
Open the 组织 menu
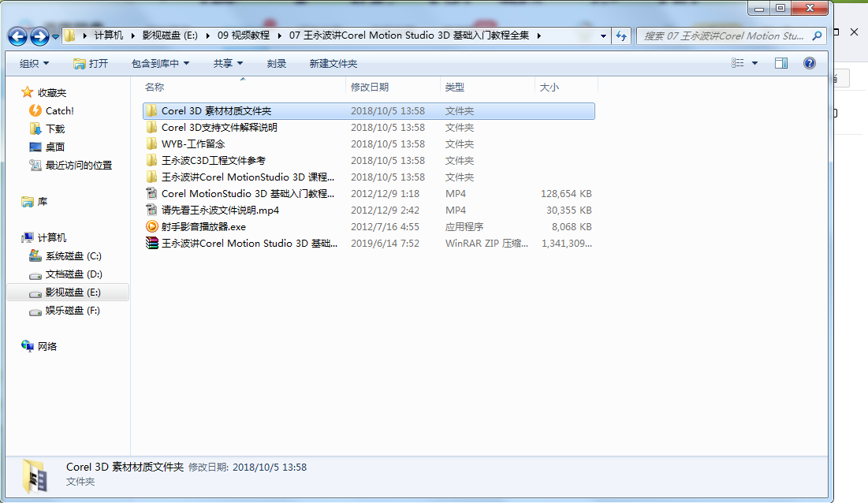point(35,64)
